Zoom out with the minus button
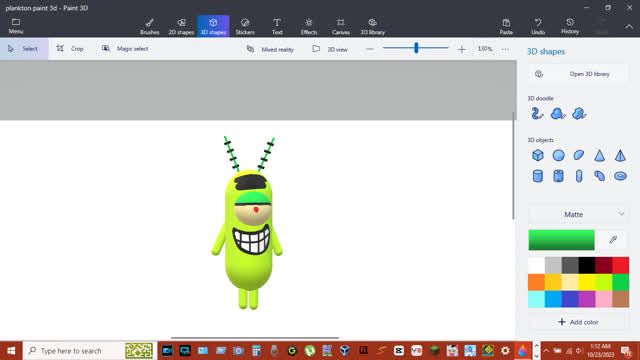Viewport: 640px width, 360px height. (x=370, y=49)
